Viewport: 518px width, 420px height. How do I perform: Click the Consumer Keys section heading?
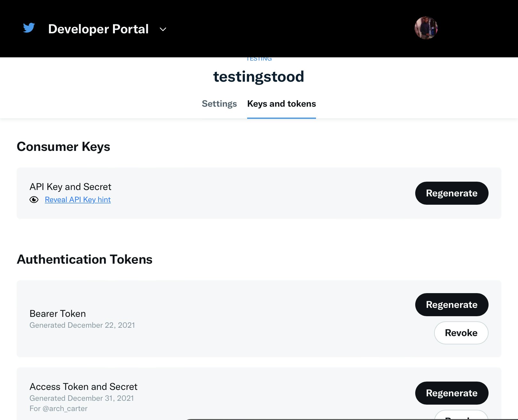[63, 147]
